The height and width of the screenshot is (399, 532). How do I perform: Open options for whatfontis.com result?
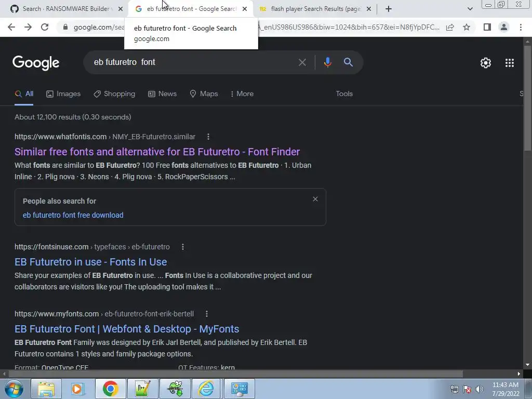click(208, 137)
